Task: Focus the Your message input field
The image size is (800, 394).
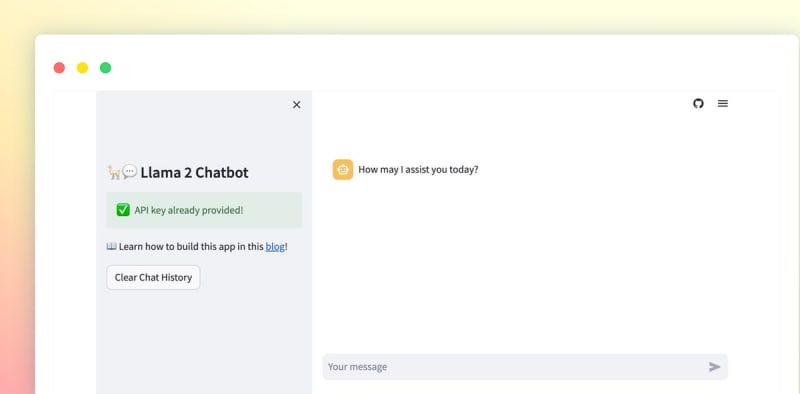Action: pyautogui.click(x=525, y=367)
